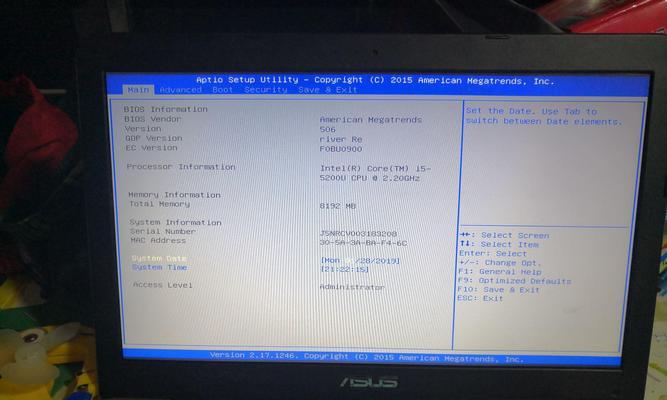Screen dimensions: 667x400
Task: Click the Access Level label
Action: point(162,285)
